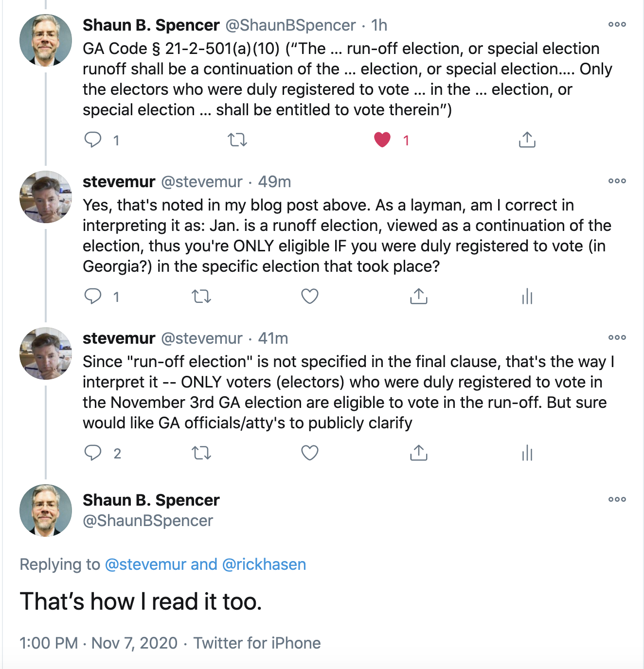Screen dimensions: 644x669
Task: Open more options on Shaun's 1h tweet
Action: click(617, 24)
